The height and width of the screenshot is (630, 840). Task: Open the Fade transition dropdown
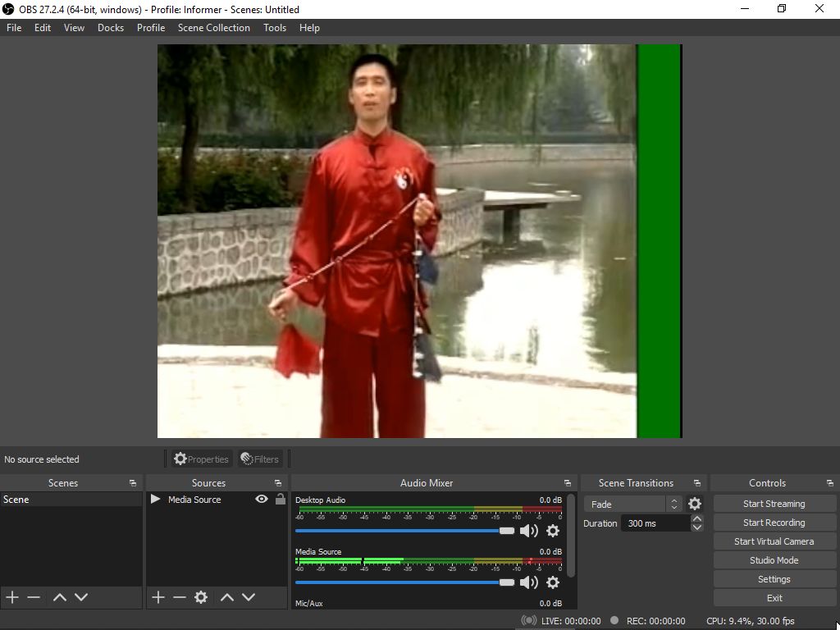tap(632, 504)
